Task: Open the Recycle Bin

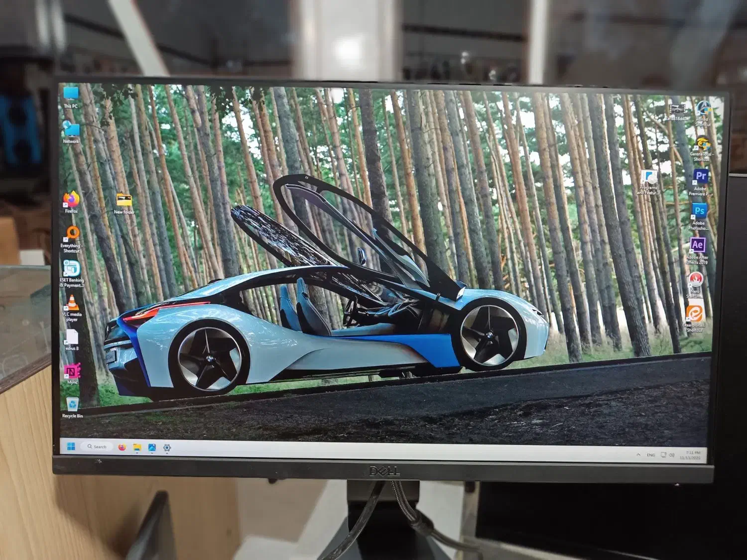Action: click(x=73, y=408)
